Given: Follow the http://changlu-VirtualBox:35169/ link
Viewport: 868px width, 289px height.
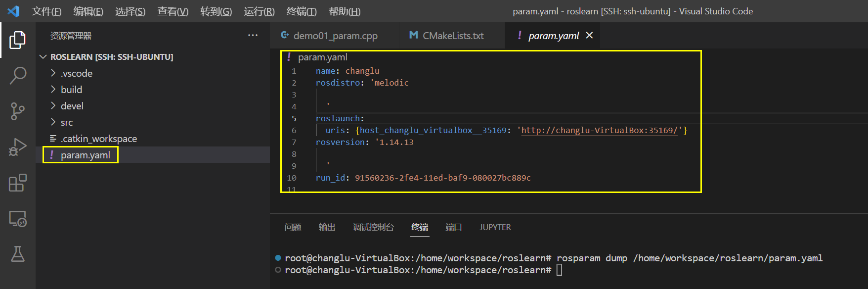Looking at the screenshot, I should click(x=600, y=130).
